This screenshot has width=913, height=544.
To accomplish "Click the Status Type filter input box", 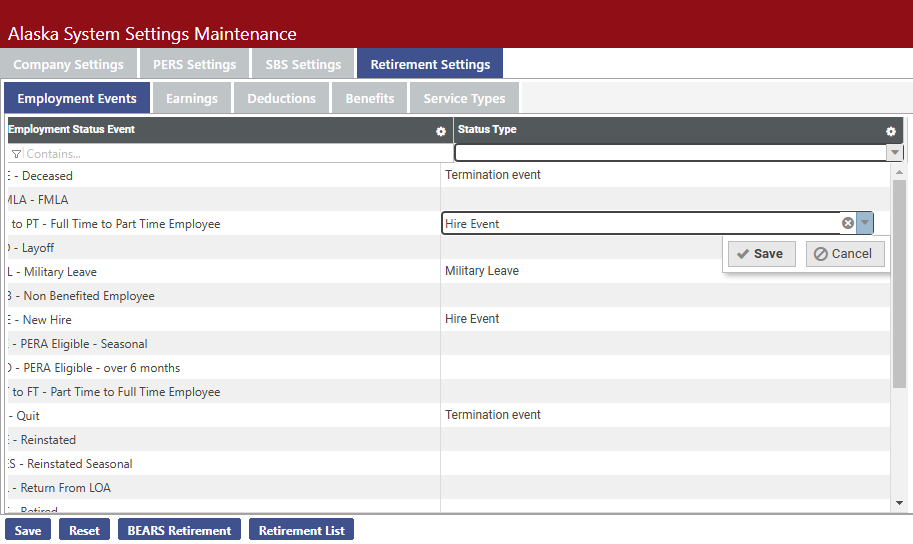I will point(671,153).
